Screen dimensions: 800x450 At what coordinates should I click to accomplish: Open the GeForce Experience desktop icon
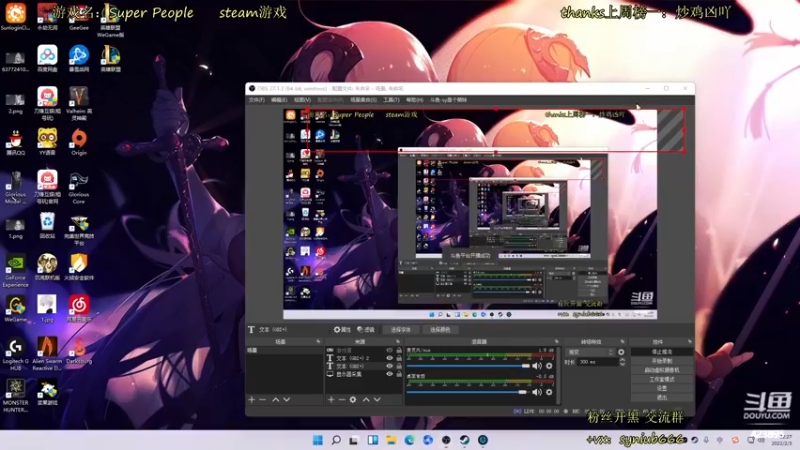15,270
